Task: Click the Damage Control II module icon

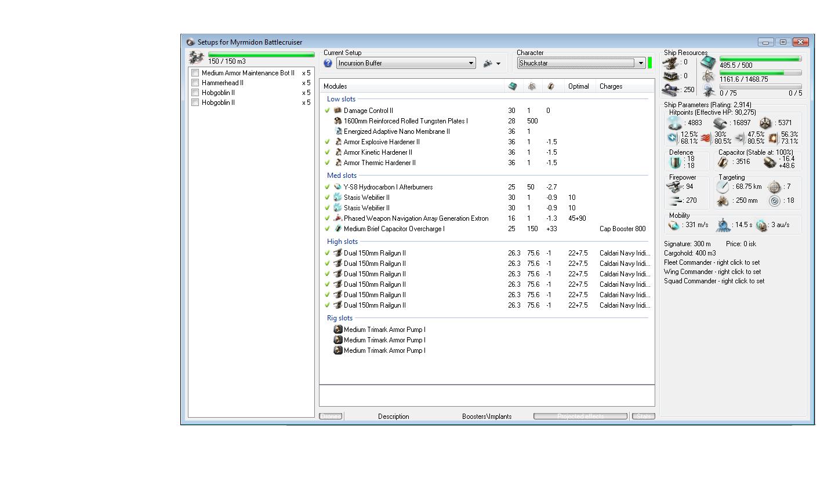Action: [x=337, y=110]
